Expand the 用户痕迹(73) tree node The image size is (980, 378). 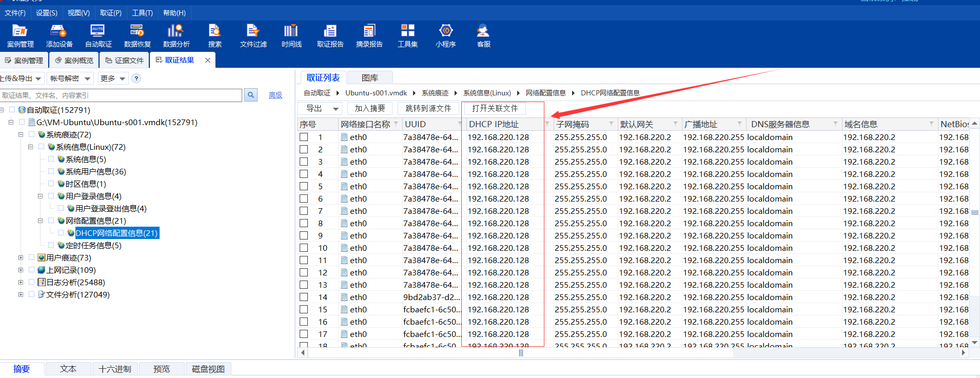(x=21, y=257)
